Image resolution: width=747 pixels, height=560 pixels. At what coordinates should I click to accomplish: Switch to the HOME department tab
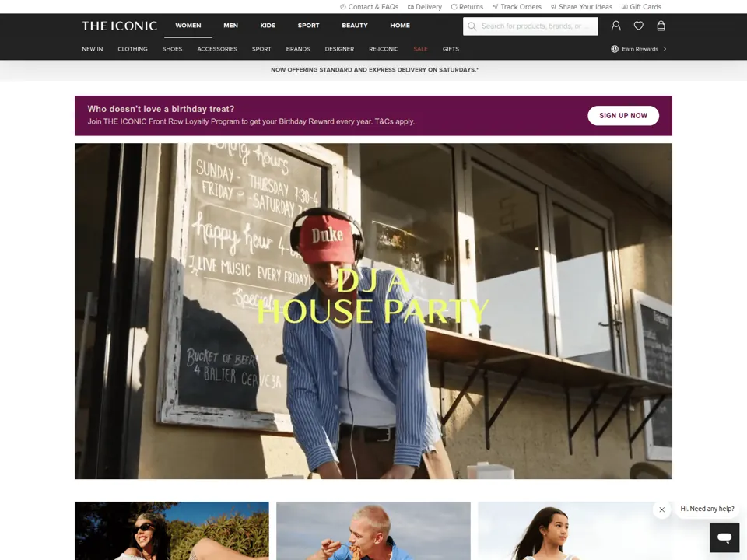pos(400,26)
